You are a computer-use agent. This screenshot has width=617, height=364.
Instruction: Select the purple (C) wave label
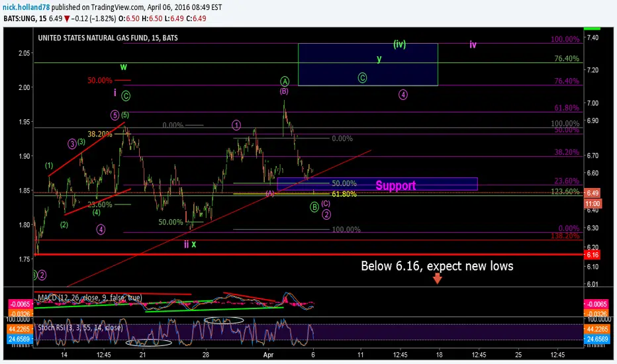(326, 204)
